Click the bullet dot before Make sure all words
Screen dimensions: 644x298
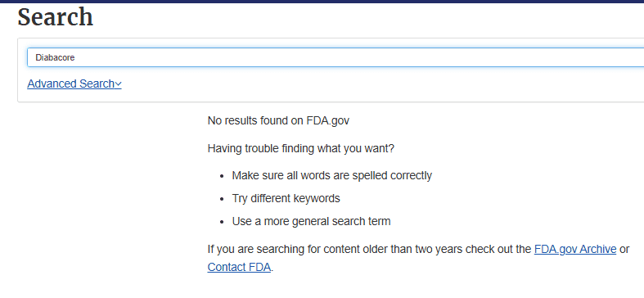(223, 176)
